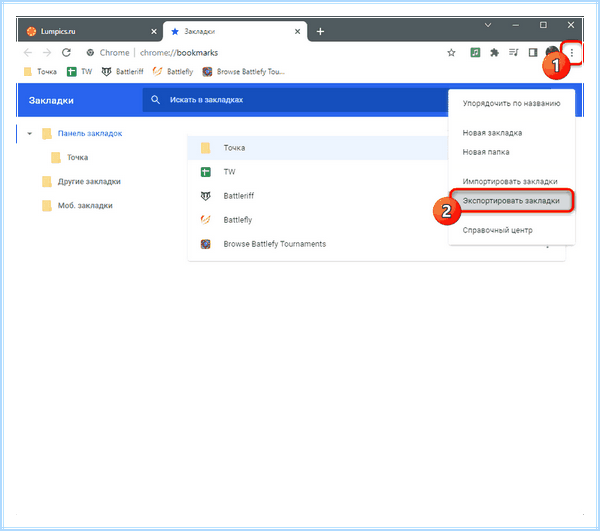Choose Новая закладка from menu
Screen dimensions: 600x531
[x=511, y=133]
